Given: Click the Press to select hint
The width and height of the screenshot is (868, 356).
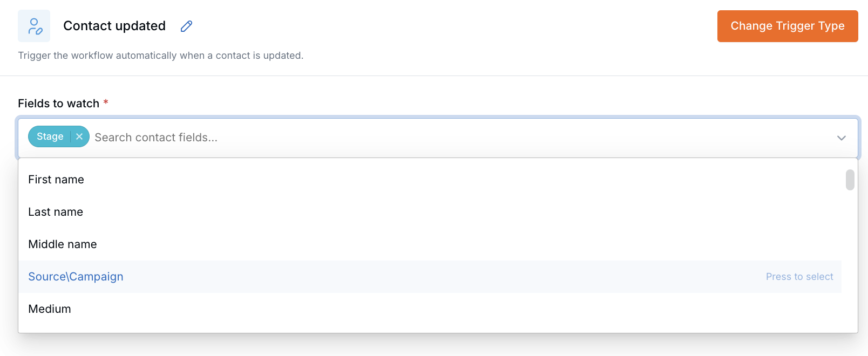Looking at the screenshot, I should 799,277.
